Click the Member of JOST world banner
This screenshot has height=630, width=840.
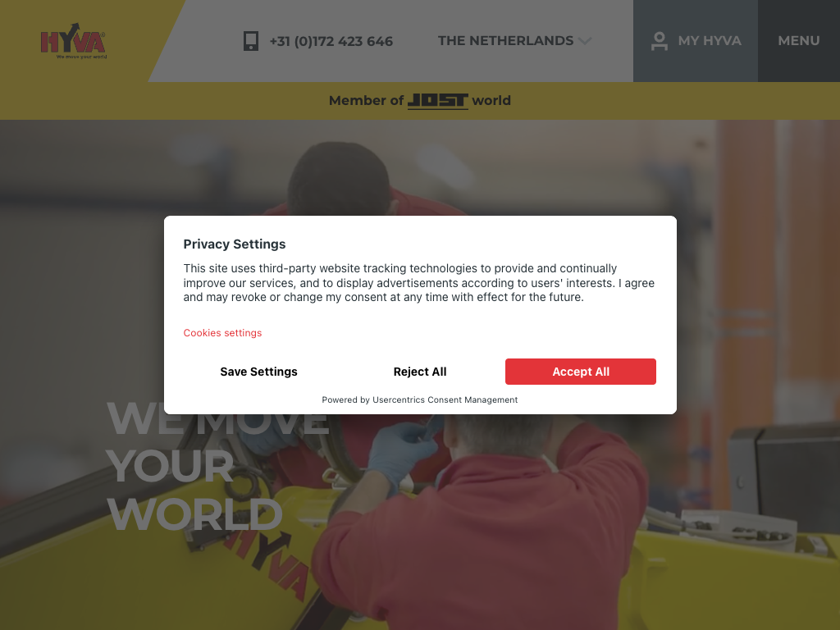420,101
